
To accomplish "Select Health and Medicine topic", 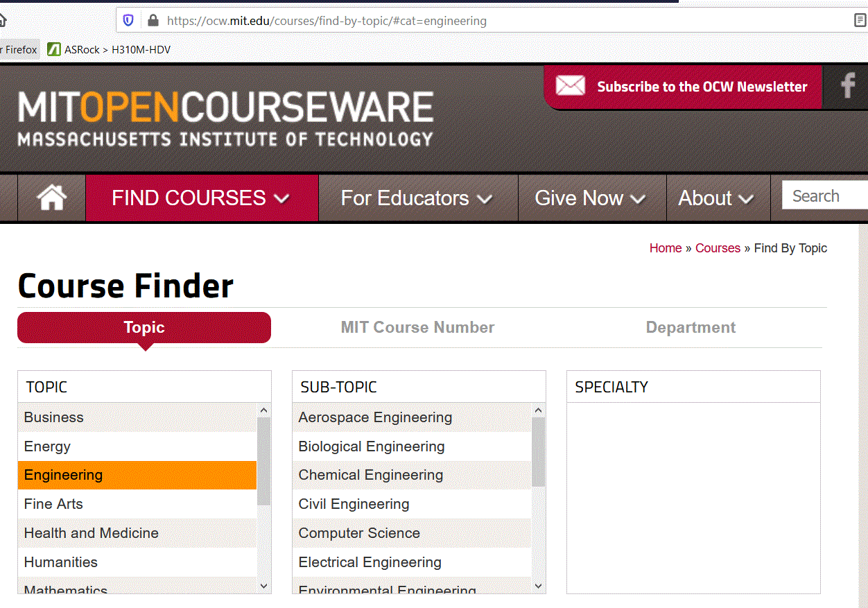I will coord(137,533).
